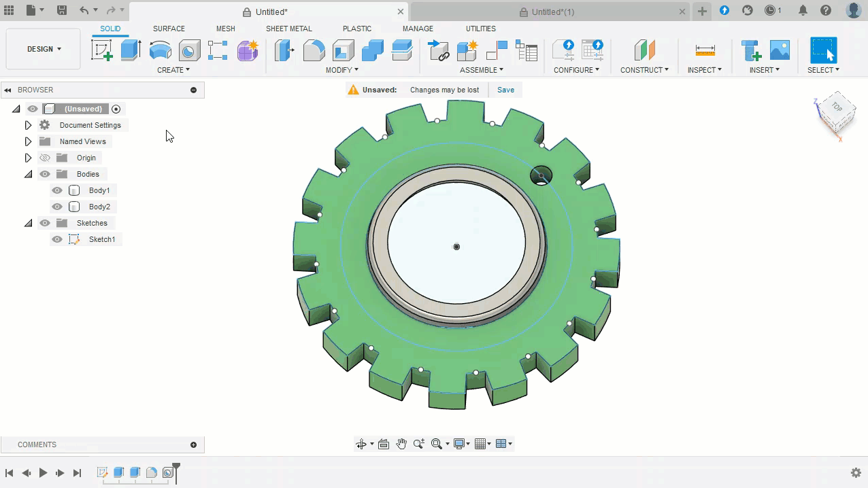
Task: Toggle visibility of Sketch1
Action: pos(57,239)
